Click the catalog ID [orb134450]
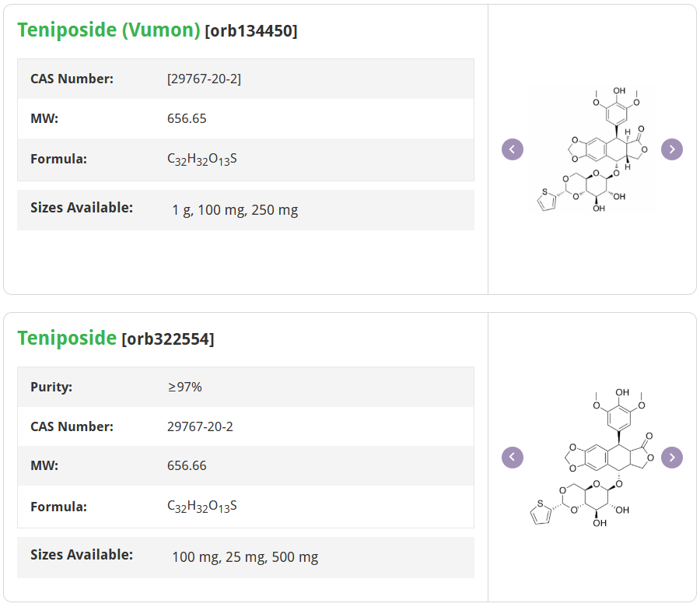The height and width of the screenshot is (607, 700). [250, 31]
